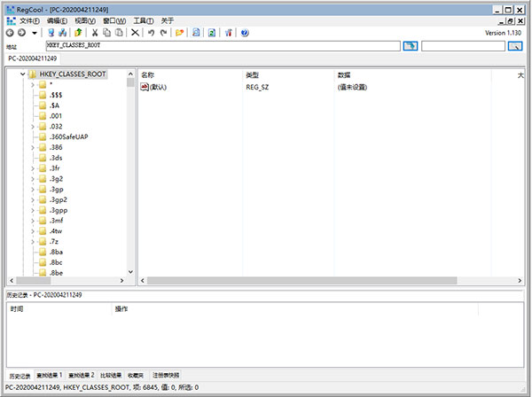Click the Copy icon in toolbar

click(106, 33)
